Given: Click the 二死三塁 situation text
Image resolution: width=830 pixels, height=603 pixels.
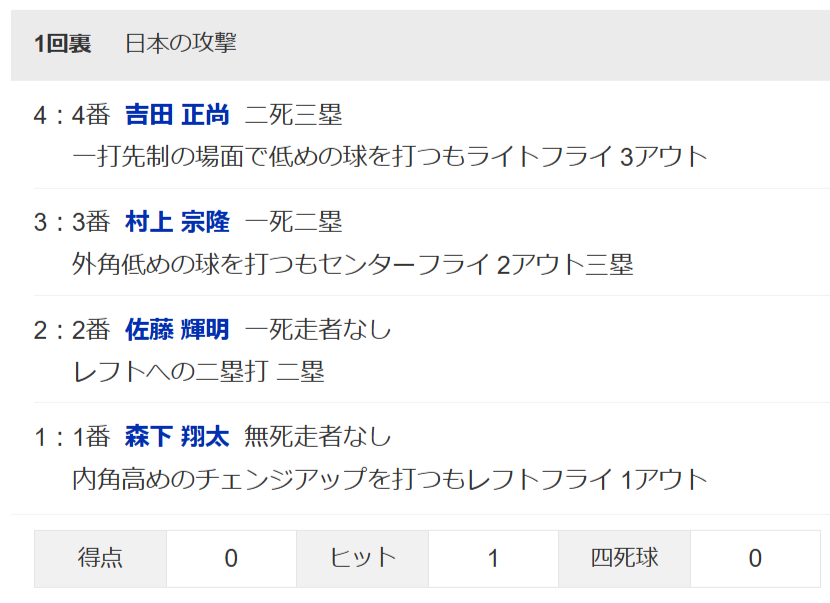Looking at the screenshot, I should pos(293,115).
